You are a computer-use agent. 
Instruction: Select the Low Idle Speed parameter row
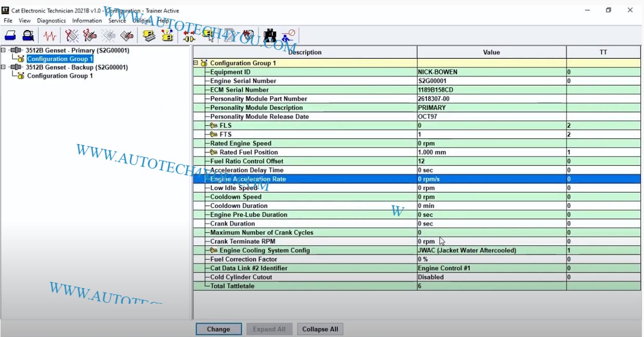[234, 188]
